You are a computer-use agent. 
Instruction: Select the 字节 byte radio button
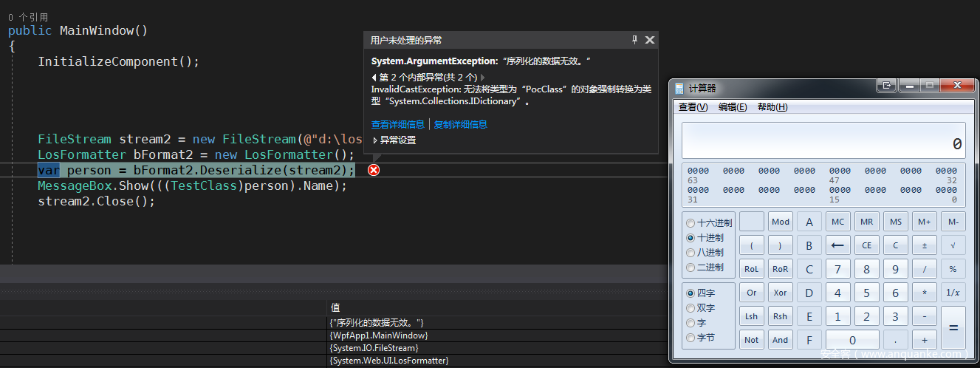click(x=691, y=338)
